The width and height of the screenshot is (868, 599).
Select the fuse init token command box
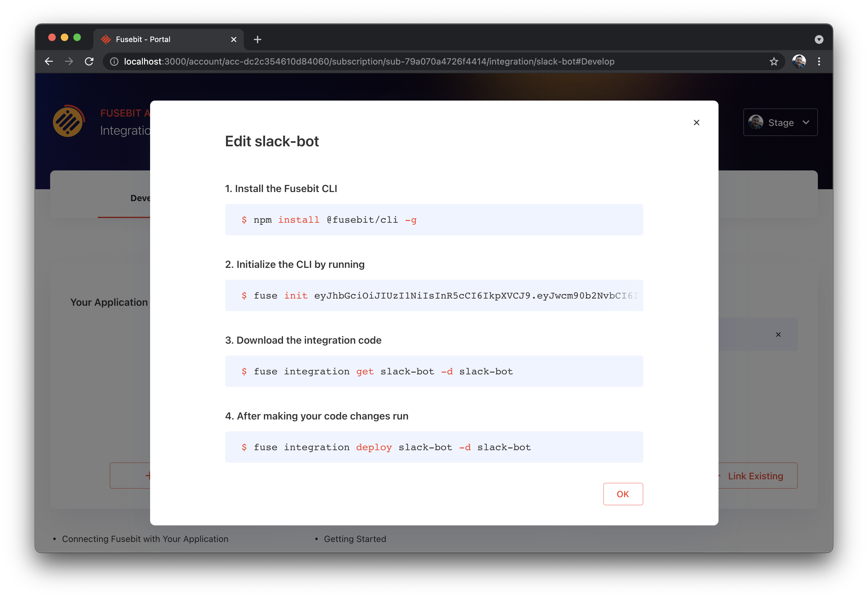434,295
